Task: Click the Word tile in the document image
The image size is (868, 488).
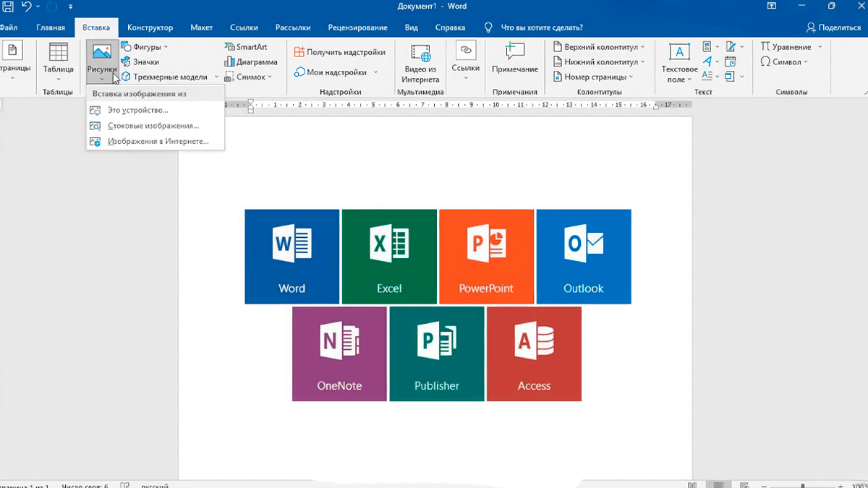Action: (292, 257)
